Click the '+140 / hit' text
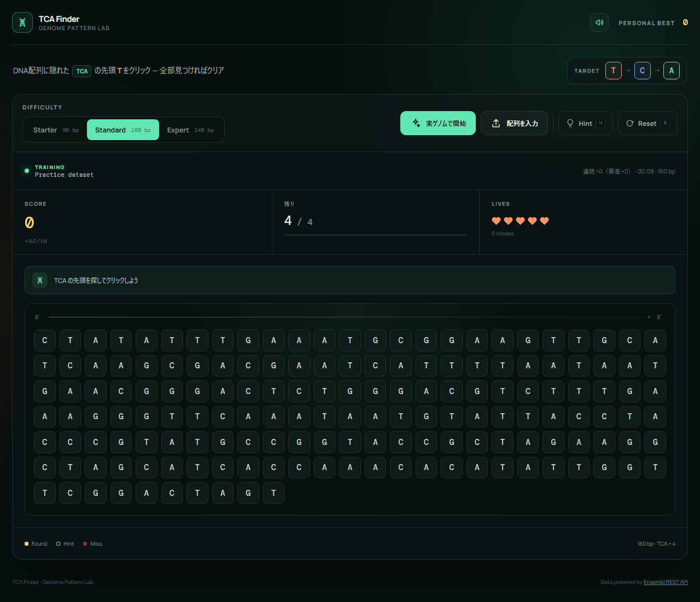 pyautogui.click(x=36, y=241)
